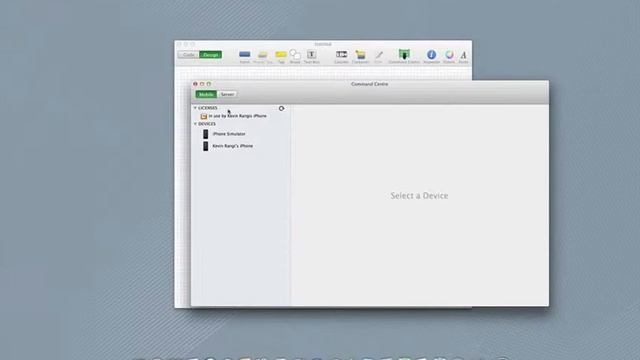Screen dimensions: 640x360
Task: Open the Fonts panel from the toolbar
Action: pyautogui.click(x=463, y=56)
